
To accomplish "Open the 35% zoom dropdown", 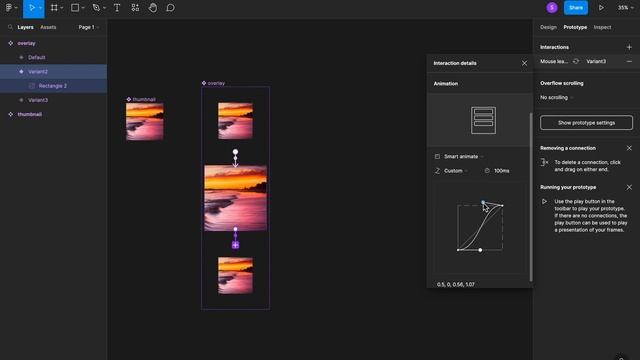I will tap(625, 8).
